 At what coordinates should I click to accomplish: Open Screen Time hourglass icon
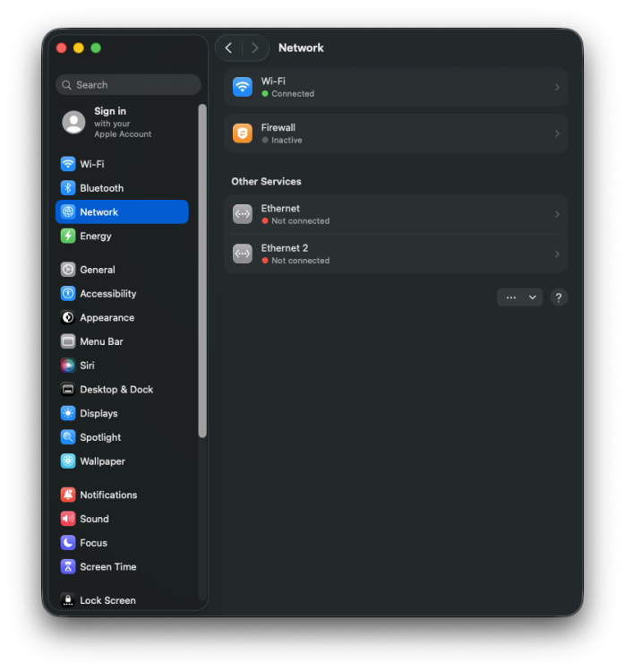[x=68, y=566]
